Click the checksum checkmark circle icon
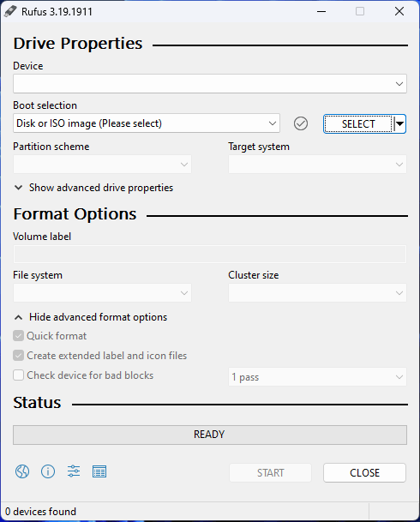 pos(301,123)
